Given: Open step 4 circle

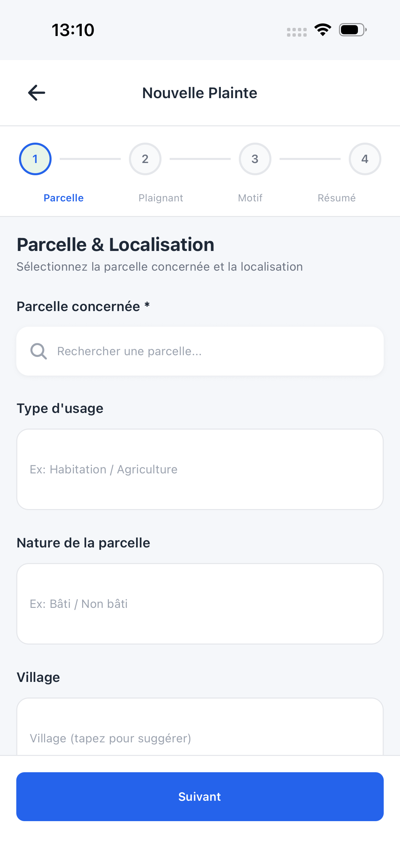Looking at the screenshot, I should coord(365,159).
